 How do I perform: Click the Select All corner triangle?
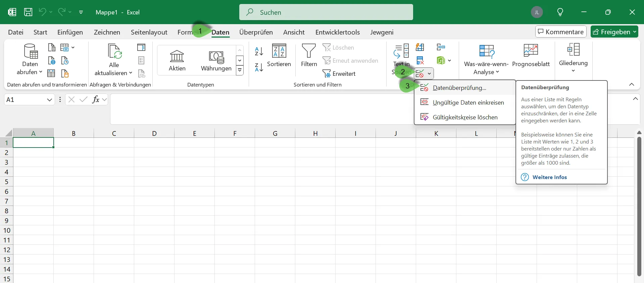(x=8, y=133)
